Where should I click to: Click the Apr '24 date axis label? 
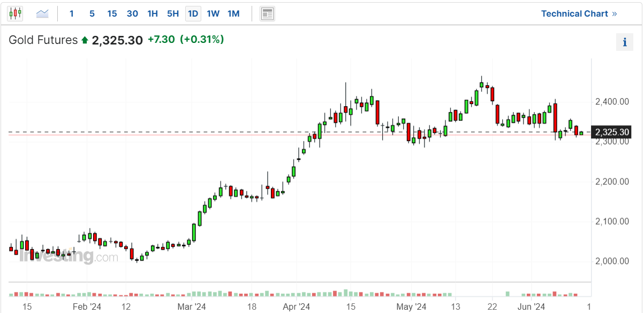pos(296,307)
